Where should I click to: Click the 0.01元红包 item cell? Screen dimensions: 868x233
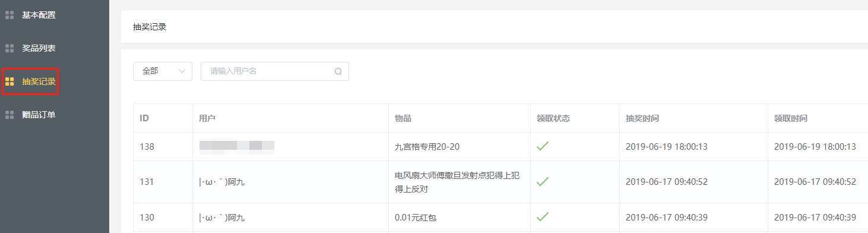pos(416,218)
